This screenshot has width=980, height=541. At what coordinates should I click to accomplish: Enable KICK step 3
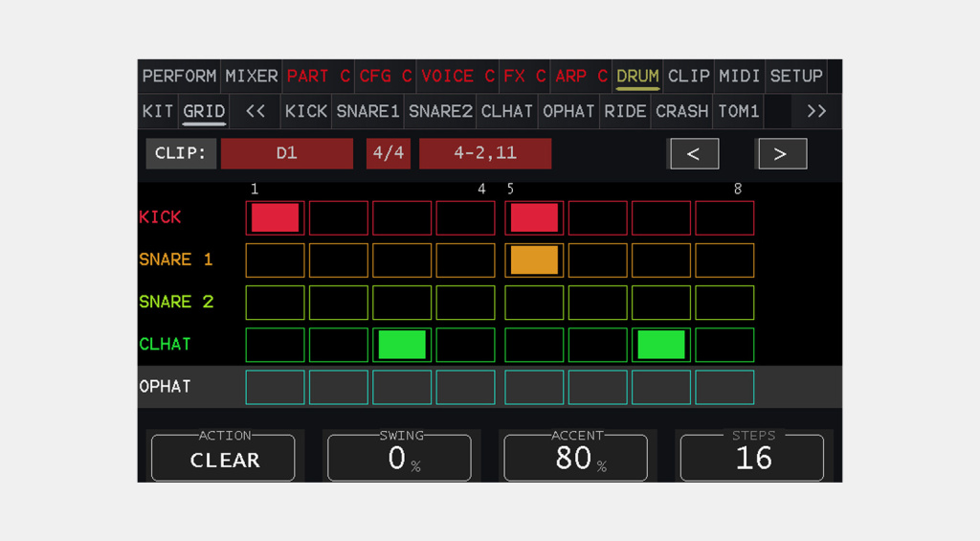(x=402, y=218)
